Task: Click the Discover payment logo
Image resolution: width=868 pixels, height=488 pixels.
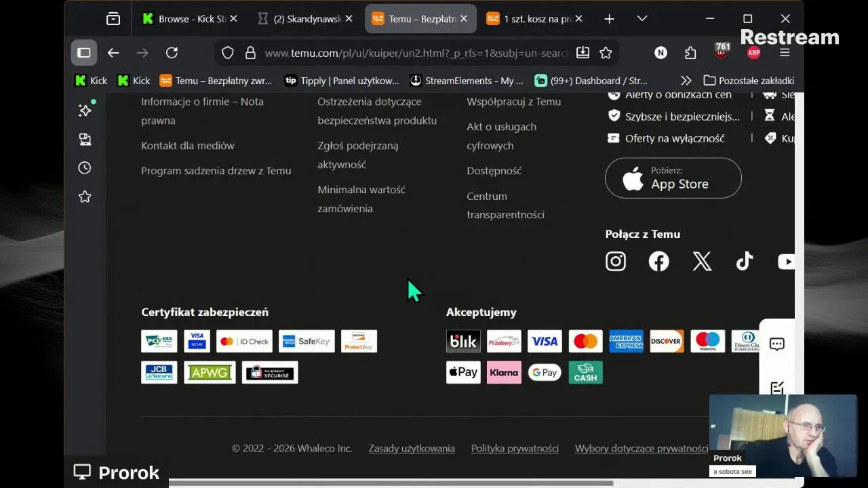Action: click(x=667, y=342)
